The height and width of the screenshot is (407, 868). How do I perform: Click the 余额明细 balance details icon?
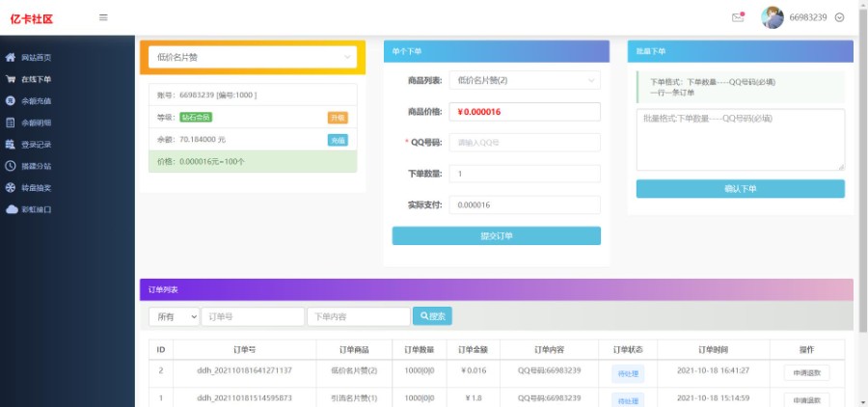pos(11,122)
